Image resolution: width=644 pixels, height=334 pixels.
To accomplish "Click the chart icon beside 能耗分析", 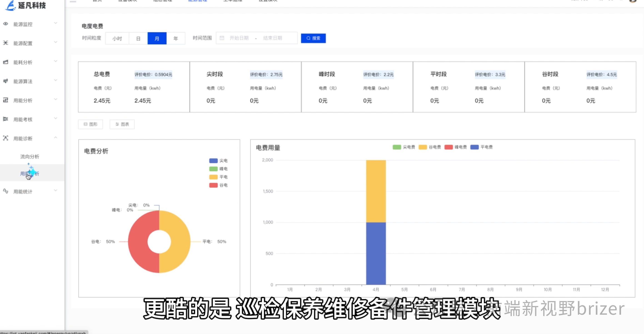I will 5,62.
